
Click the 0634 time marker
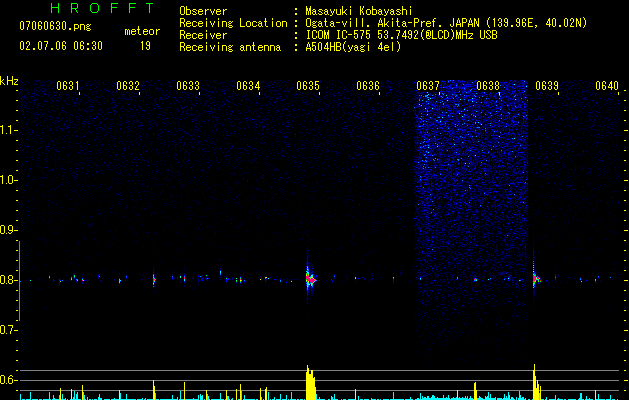pos(248,86)
